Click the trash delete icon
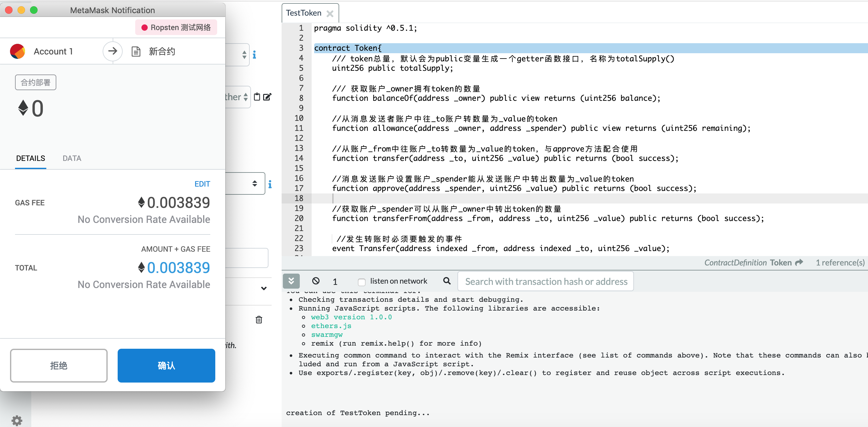This screenshot has width=868, height=427. (x=258, y=320)
